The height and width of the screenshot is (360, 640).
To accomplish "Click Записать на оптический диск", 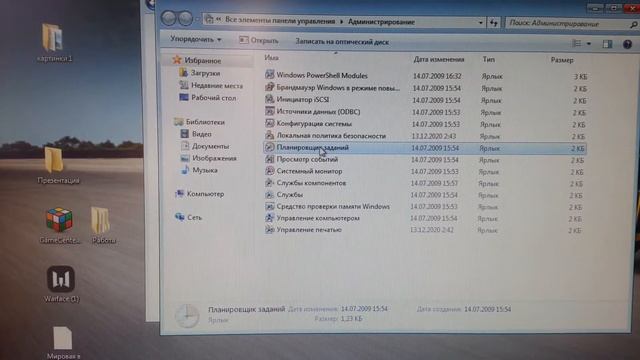I will tap(342, 42).
